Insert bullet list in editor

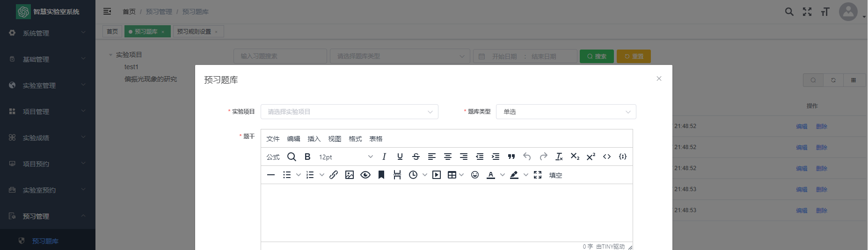point(287,175)
